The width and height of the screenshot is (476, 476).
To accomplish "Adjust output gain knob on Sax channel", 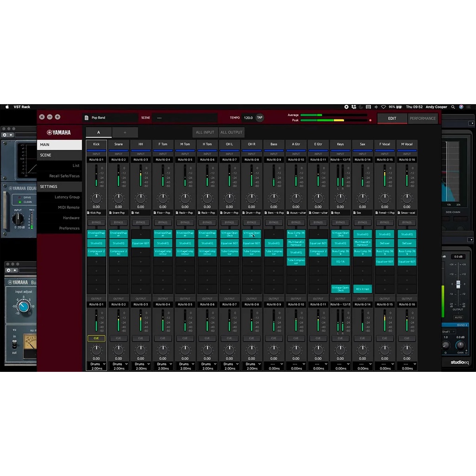I will tap(362, 350).
